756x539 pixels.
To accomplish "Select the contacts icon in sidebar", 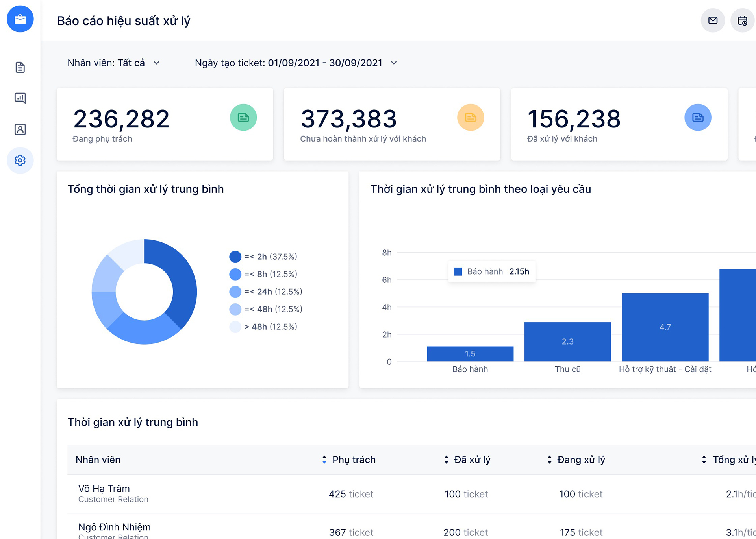I will click(20, 129).
